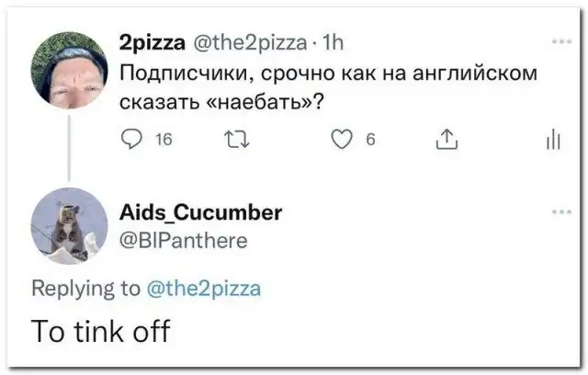Click the "Replying to" label text
This screenshot has width=588, height=375.
coord(86,289)
